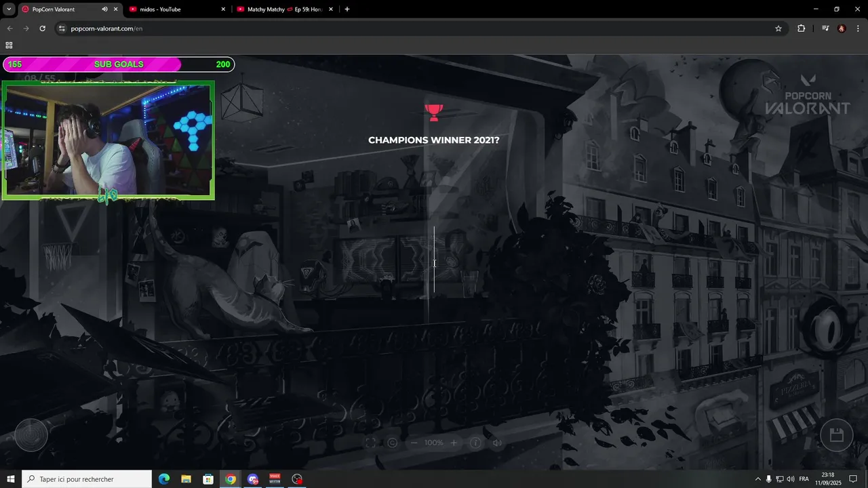The height and width of the screenshot is (488, 868).
Task: Click the 100% zoom value
Action: coord(434,443)
